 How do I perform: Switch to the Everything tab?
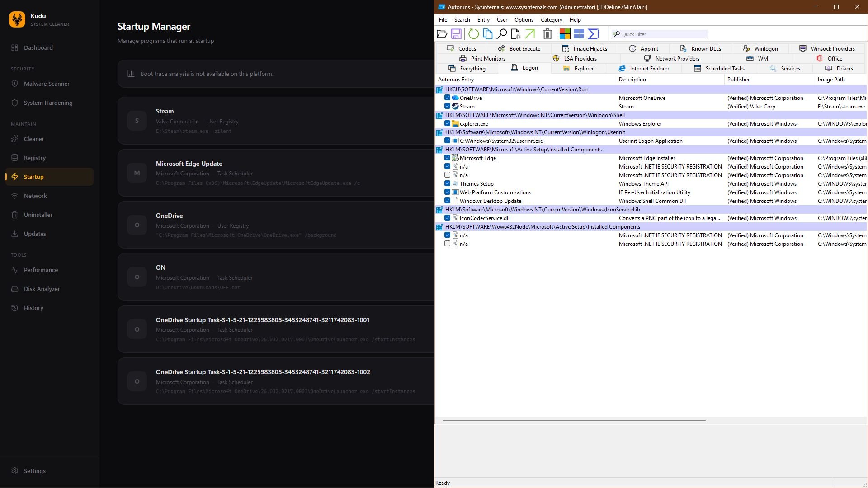pyautogui.click(x=467, y=68)
